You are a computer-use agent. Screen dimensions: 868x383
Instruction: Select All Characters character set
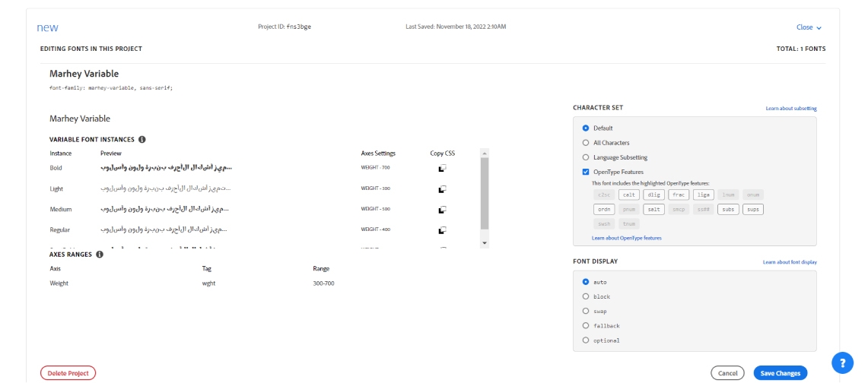[586, 143]
